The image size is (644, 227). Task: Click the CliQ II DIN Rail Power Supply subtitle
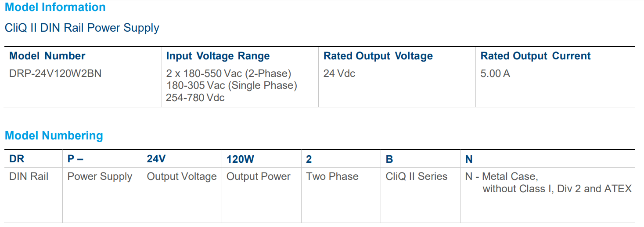coord(82,28)
